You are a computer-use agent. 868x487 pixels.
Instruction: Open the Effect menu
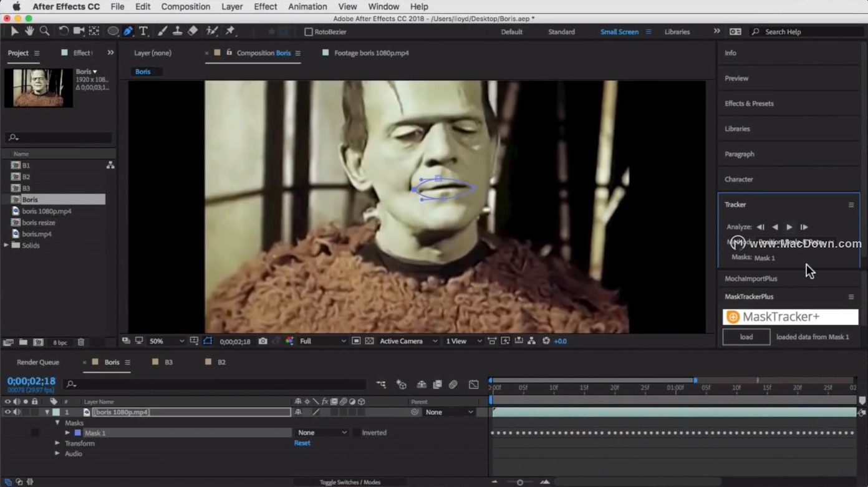[266, 7]
